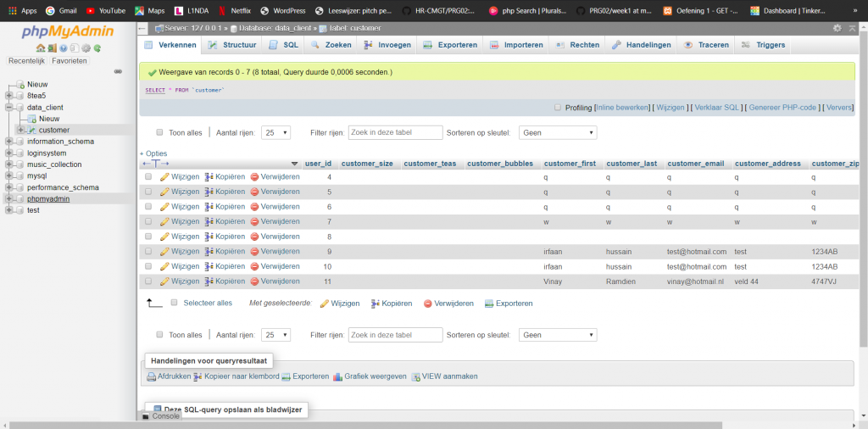Click the data_client database cylinder icon

(x=20, y=108)
